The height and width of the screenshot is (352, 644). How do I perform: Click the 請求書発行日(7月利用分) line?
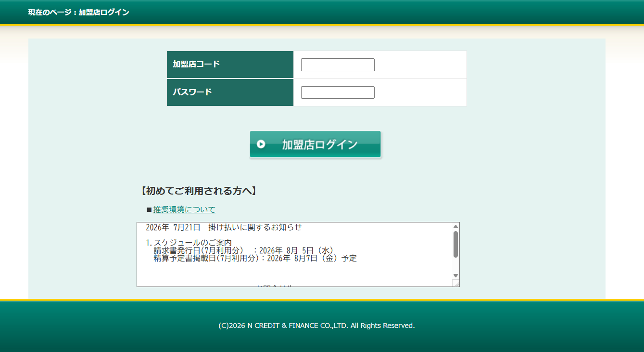coord(244,250)
